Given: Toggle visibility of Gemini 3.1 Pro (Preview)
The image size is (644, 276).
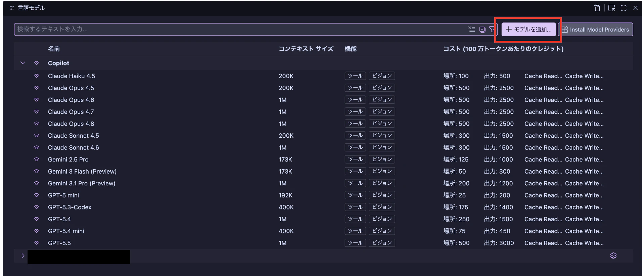Looking at the screenshot, I should [x=37, y=183].
